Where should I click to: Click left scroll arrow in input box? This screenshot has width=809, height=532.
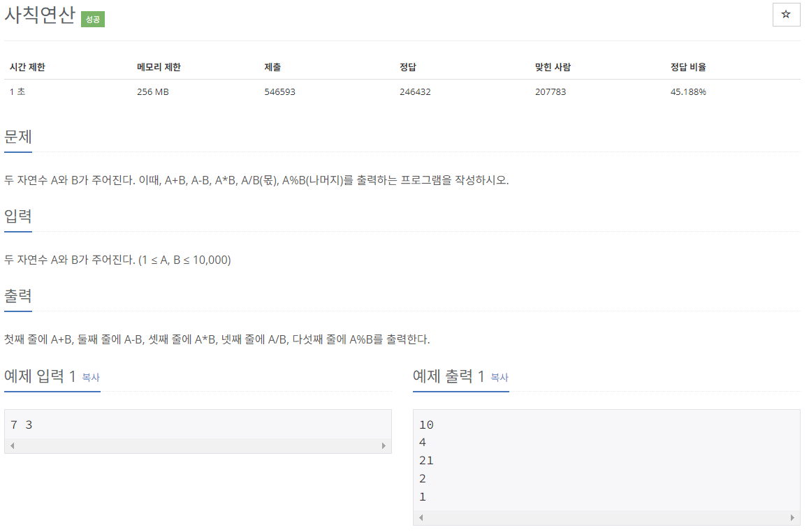13,445
